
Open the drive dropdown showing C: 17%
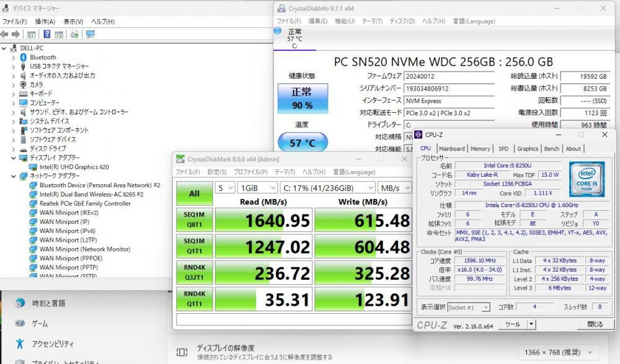tap(327, 188)
